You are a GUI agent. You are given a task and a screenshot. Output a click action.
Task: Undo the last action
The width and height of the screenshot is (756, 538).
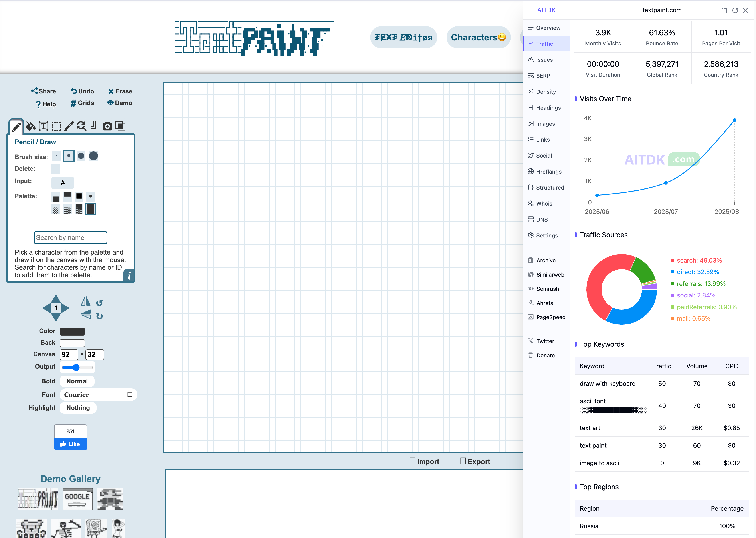pyautogui.click(x=82, y=91)
